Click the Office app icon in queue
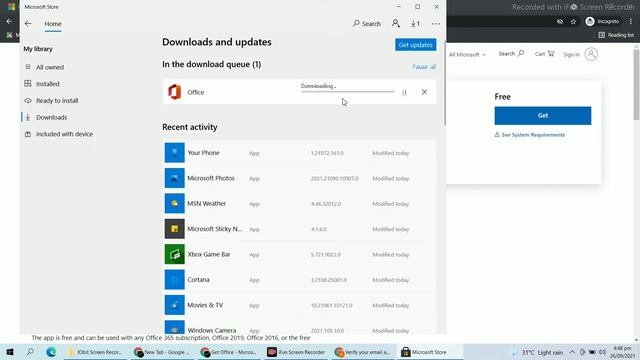Image resolution: width=640 pixels, height=360 pixels. point(175,92)
